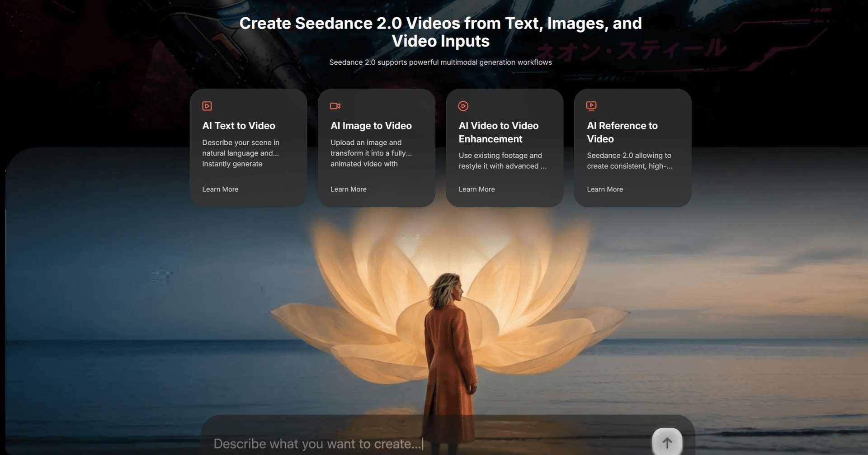Screen dimensions: 868x455
Task: Submit prompt with the up-arrow send button
Action: (x=667, y=442)
